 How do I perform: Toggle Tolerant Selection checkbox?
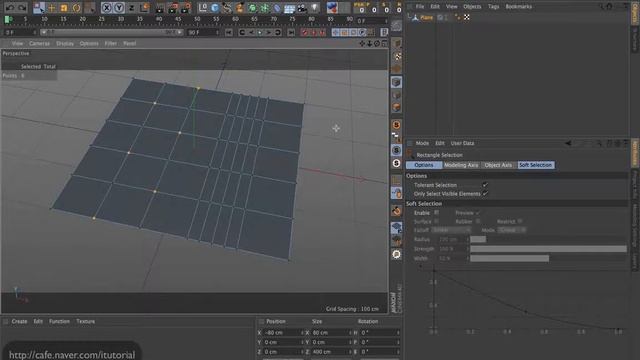tap(485, 185)
